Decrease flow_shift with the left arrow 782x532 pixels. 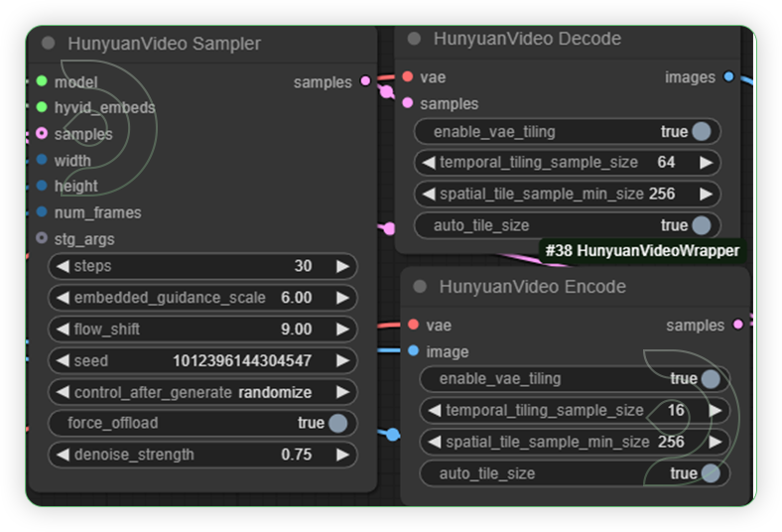click(x=63, y=330)
